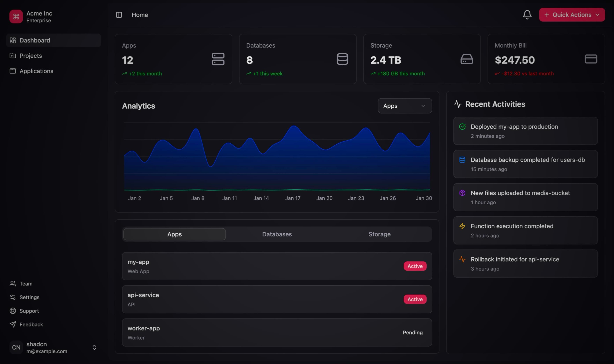Click the database icon on the Databases card
The height and width of the screenshot is (364, 614).
click(x=342, y=59)
